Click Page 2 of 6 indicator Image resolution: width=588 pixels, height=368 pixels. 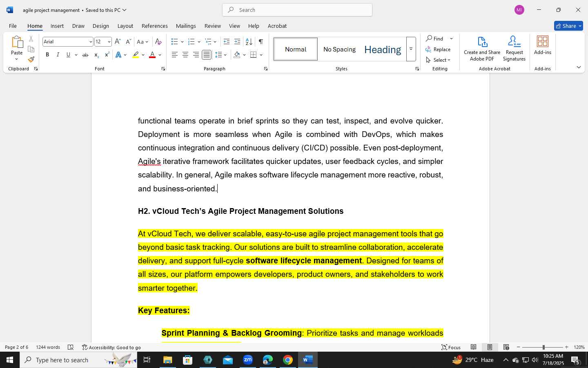[16, 347]
